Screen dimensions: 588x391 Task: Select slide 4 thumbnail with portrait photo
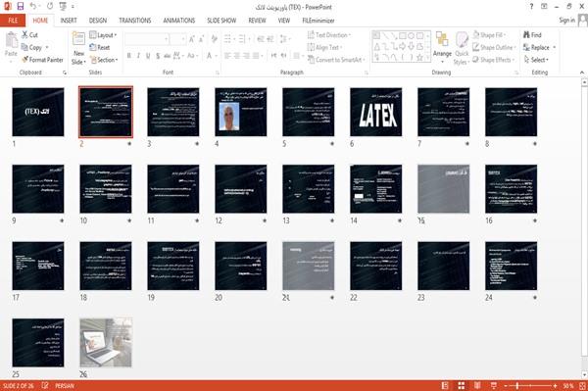pos(241,112)
